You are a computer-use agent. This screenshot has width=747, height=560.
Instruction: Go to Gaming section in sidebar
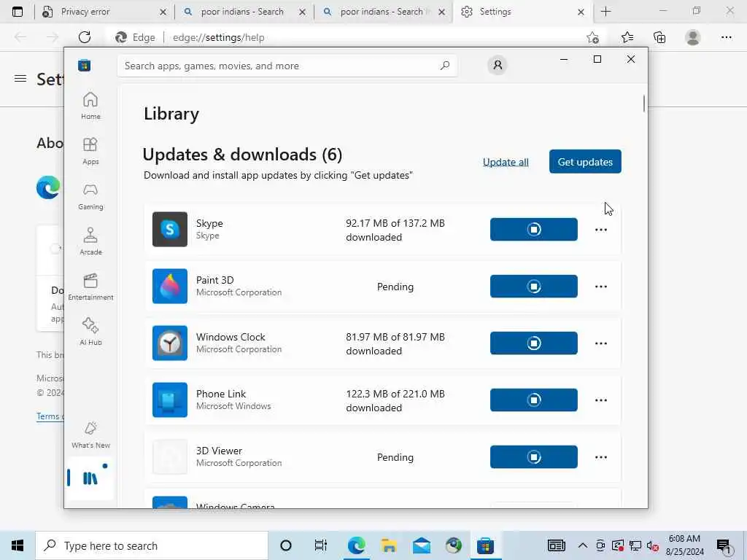click(x=90, y=196)
